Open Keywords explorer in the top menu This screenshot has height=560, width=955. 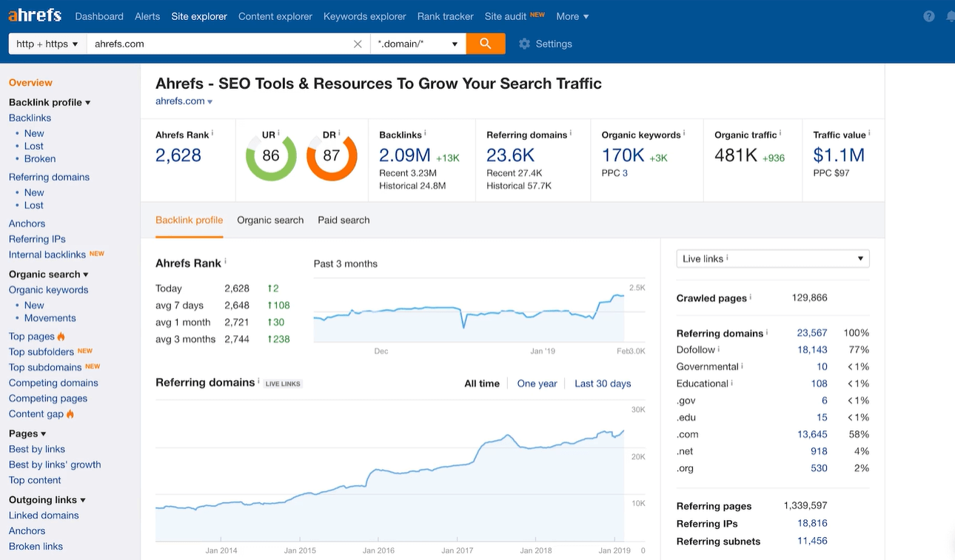click(x=365, y=16)
